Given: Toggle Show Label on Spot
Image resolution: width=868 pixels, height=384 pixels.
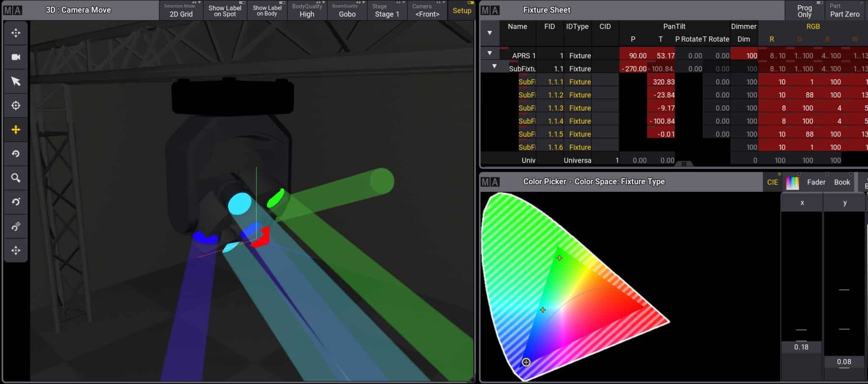Looking at the screenshot, I should coord(225,11).
